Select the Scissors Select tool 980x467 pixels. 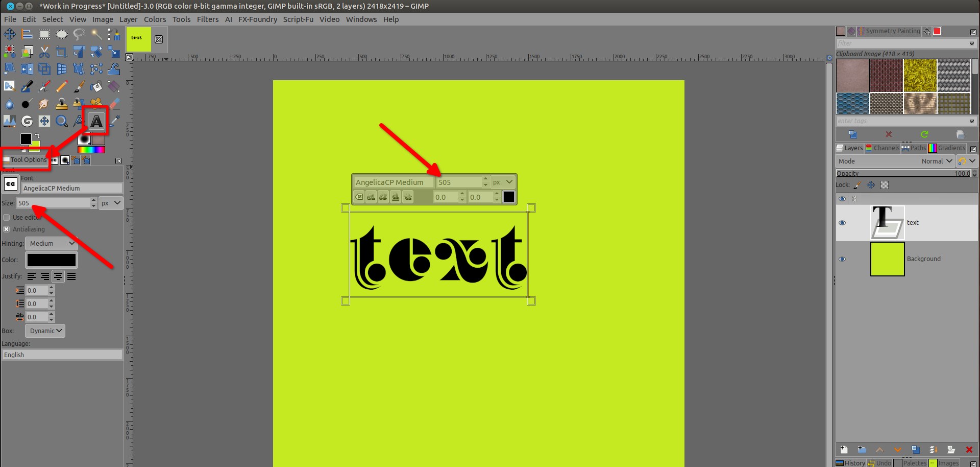click(44, 52)
